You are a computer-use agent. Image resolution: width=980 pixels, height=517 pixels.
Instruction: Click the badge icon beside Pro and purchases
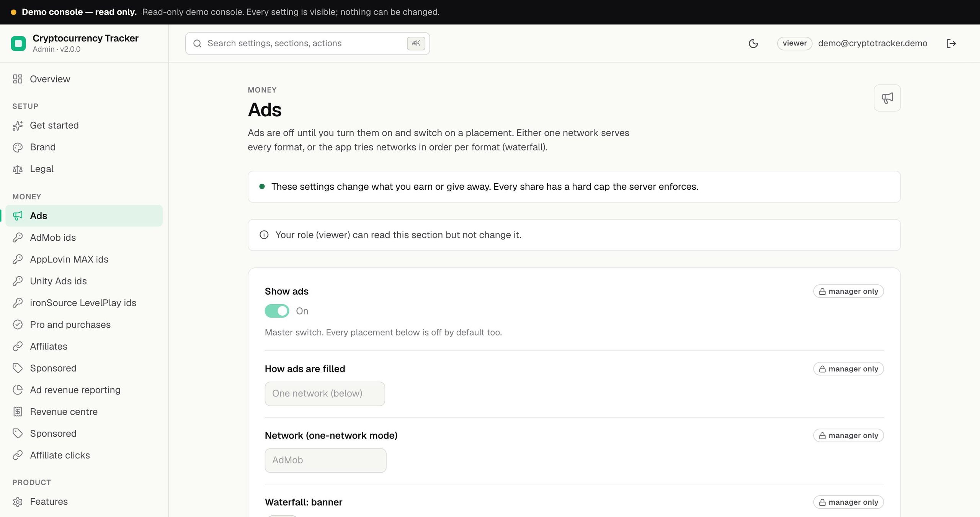click(x=18, y=325)
